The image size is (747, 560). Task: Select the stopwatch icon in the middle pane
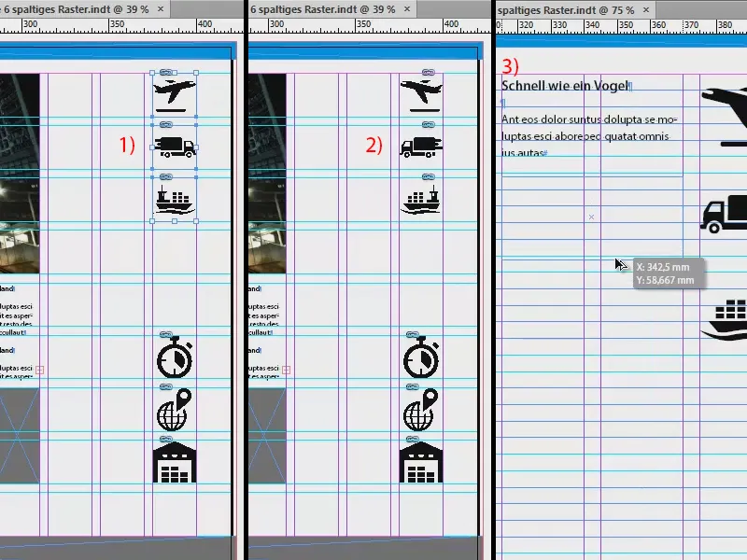pos(422,357)
